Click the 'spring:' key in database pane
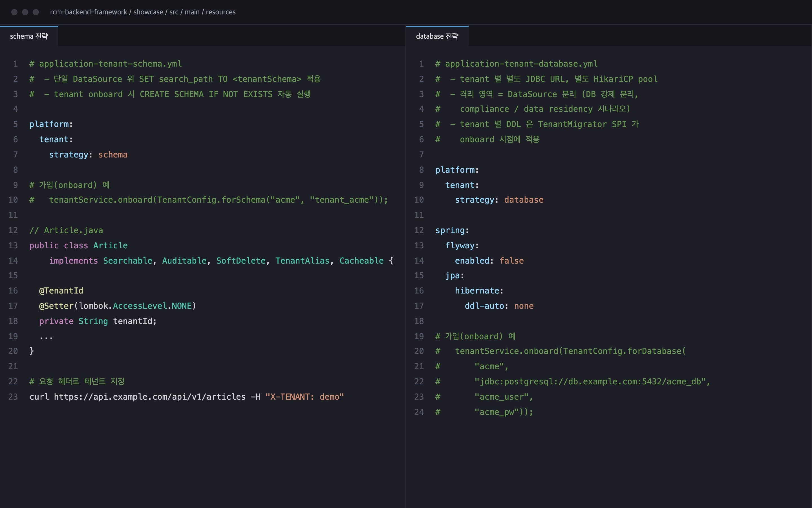 (452, 231)
